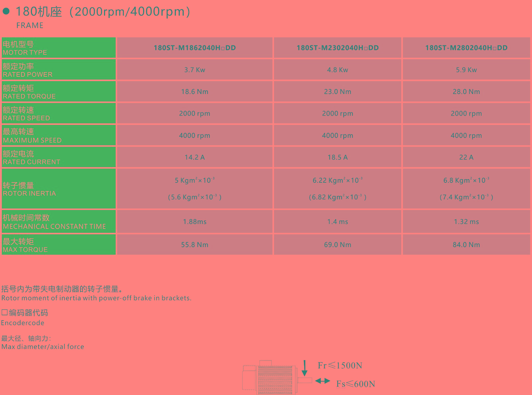Click the 18.5 A rated current cell
532x395 pixels.
coord(337,157)
